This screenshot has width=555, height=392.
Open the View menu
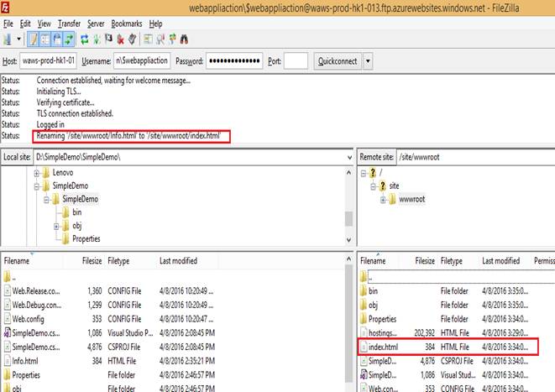click(45, 24)
